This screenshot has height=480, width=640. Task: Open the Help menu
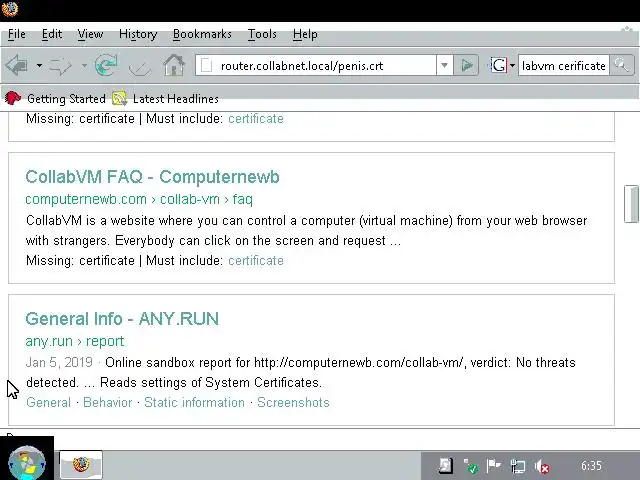tap(305, 34)
